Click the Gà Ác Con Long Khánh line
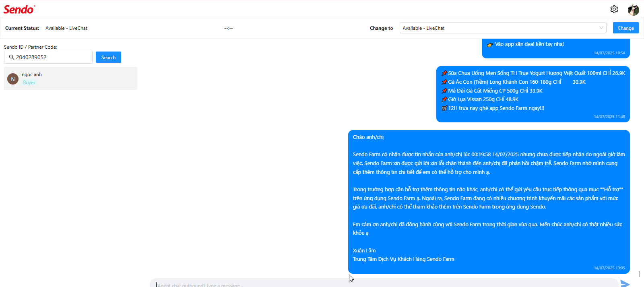644x287 pixels. tap(517, 82)
